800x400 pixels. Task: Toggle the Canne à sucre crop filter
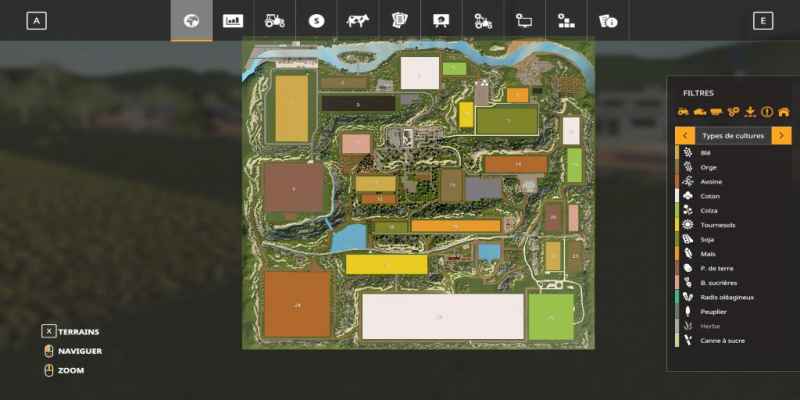[x=733, y=340]
